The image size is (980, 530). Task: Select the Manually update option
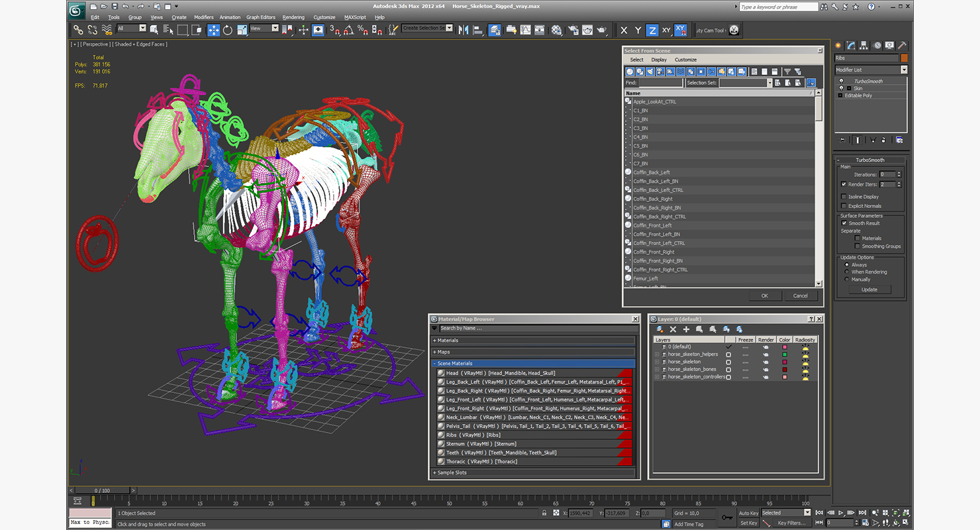coord(847,279)
